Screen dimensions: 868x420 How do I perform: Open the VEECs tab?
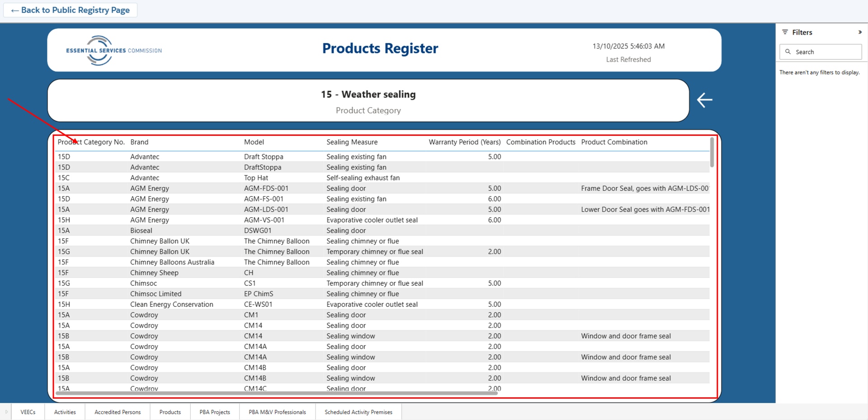(x=28, y=412)
